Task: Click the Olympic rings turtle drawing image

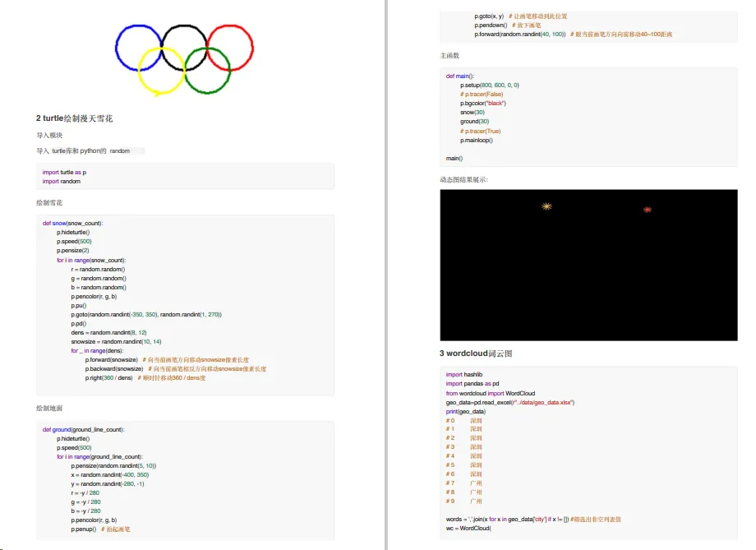Action: (185, 60)
